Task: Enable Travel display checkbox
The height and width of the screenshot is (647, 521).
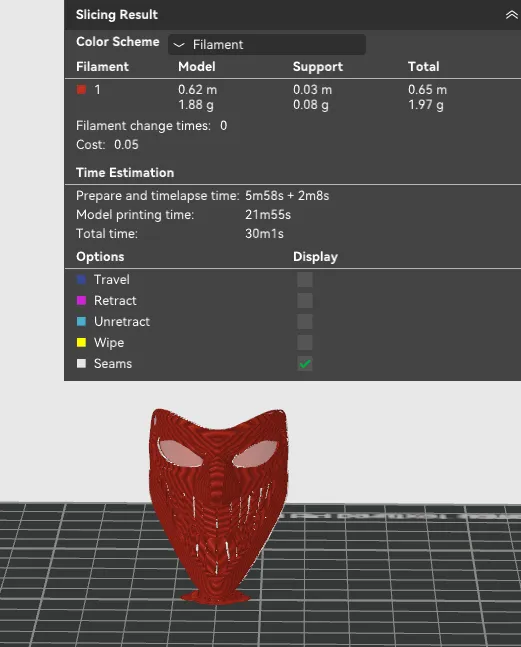Action: coord(305,280)
